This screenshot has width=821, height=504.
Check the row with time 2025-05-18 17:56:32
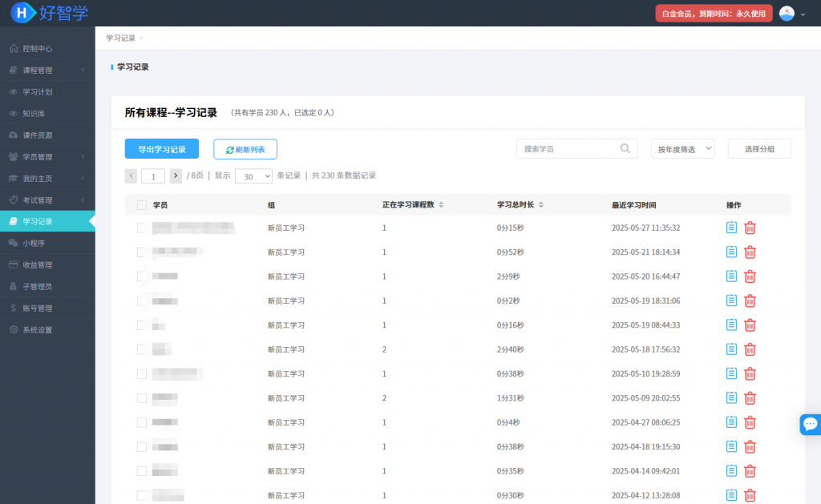pos(141,349)
